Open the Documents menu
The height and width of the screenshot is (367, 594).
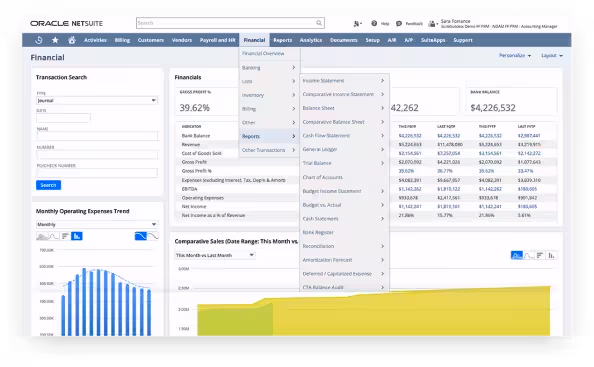pyautogui.click(x=344, y=40)
